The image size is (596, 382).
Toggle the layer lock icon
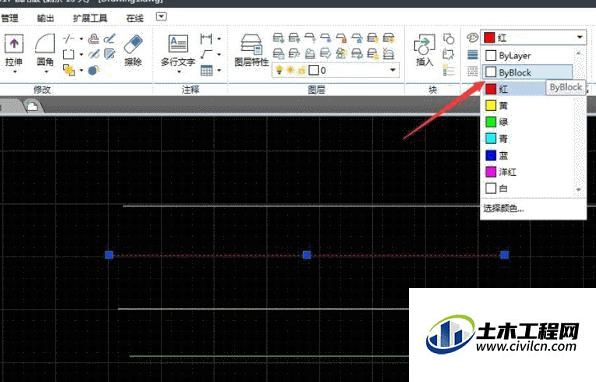(301, 71)
